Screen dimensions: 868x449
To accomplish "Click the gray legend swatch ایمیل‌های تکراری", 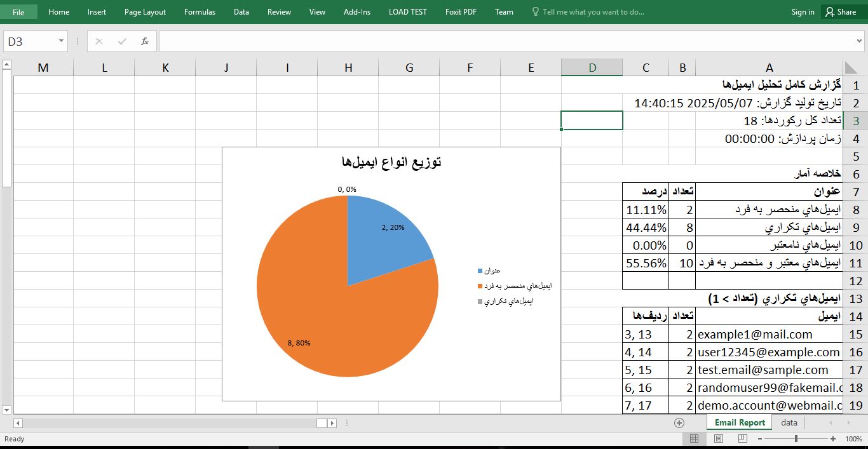I will coord(480,302).
